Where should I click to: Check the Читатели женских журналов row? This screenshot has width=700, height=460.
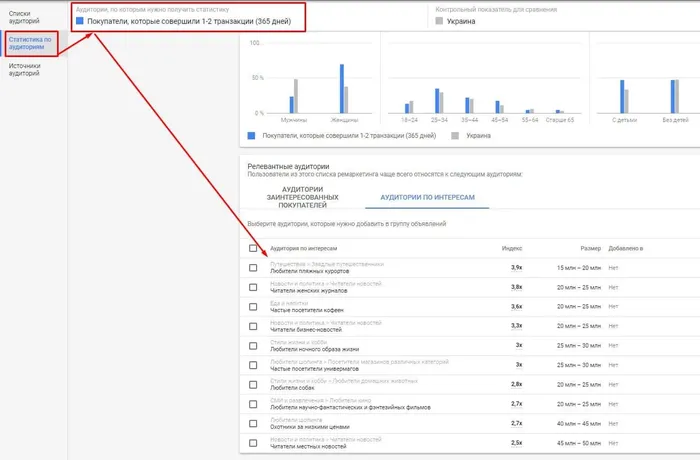pos(253,287)
